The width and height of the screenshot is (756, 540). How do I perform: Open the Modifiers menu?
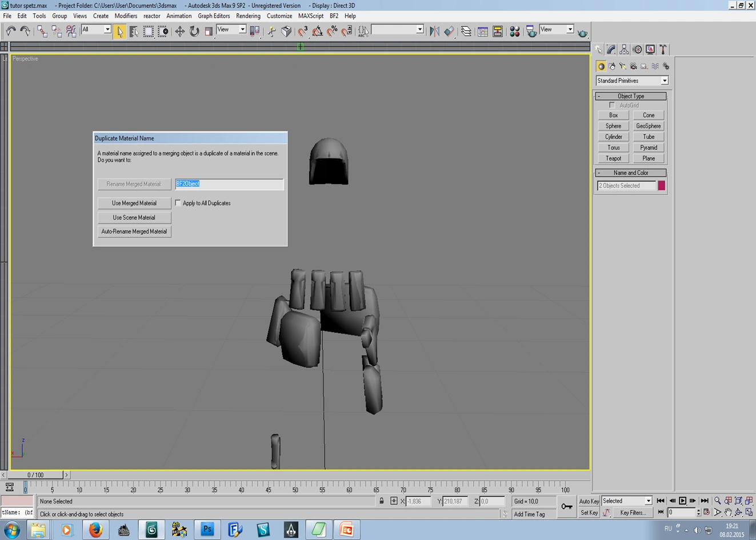coord(126,16)
